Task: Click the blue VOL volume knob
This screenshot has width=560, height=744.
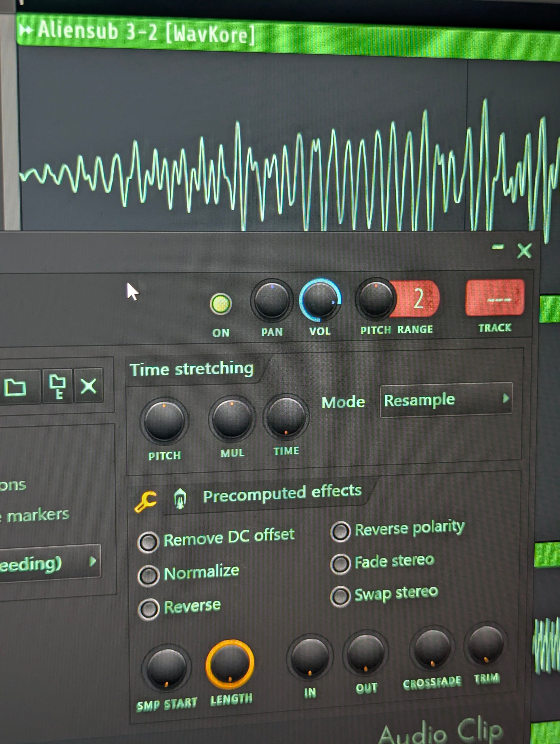Action: click(x=320, y=300)
